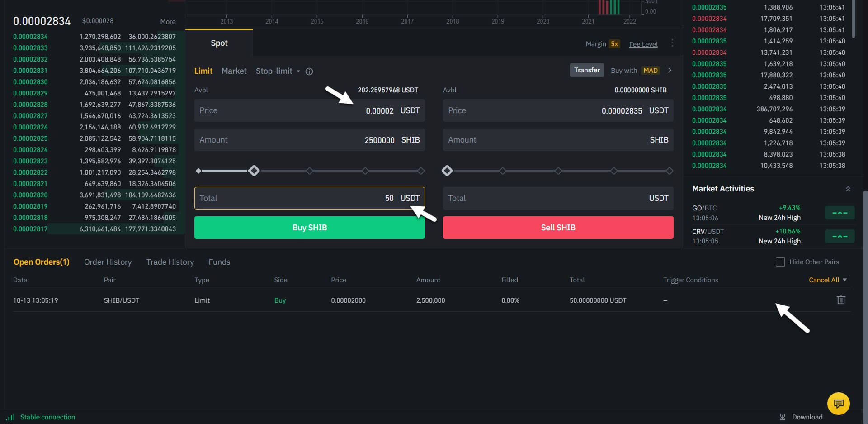Viewport: 868px width, 424px height.
Task: Click the last price 0.00002834 header
Action: click(42, 21)
